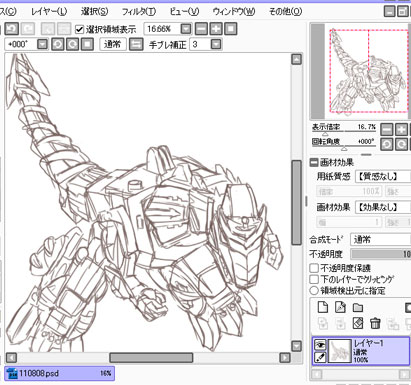Click the undo arrow icon in toolbar
The image size is (411, 385).
[x=11, y=29]
